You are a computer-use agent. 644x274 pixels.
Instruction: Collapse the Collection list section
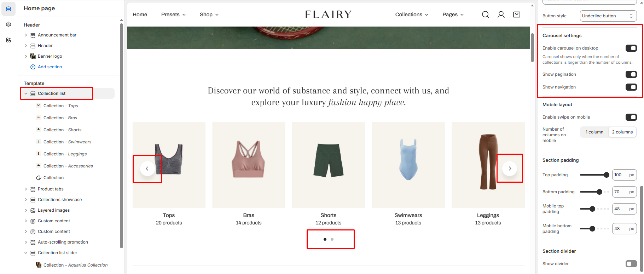(26, 93)
